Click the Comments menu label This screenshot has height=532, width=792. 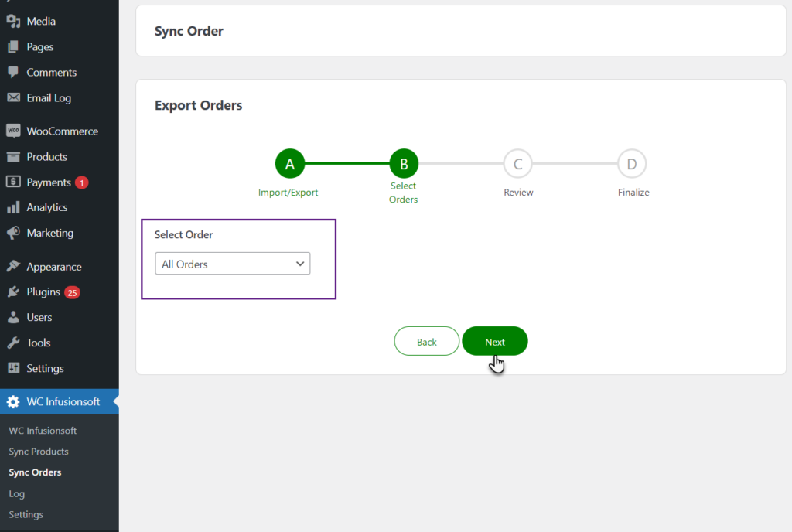[x=52, y=72]
